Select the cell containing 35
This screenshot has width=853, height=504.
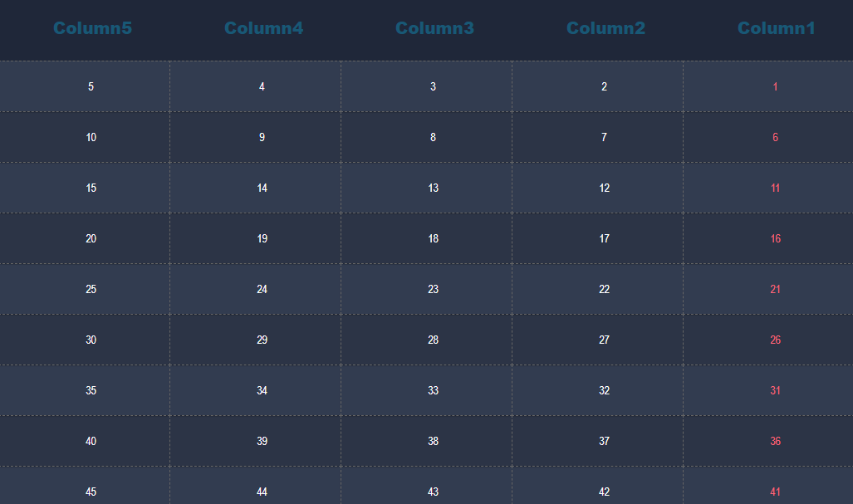(x=91, y=390)
